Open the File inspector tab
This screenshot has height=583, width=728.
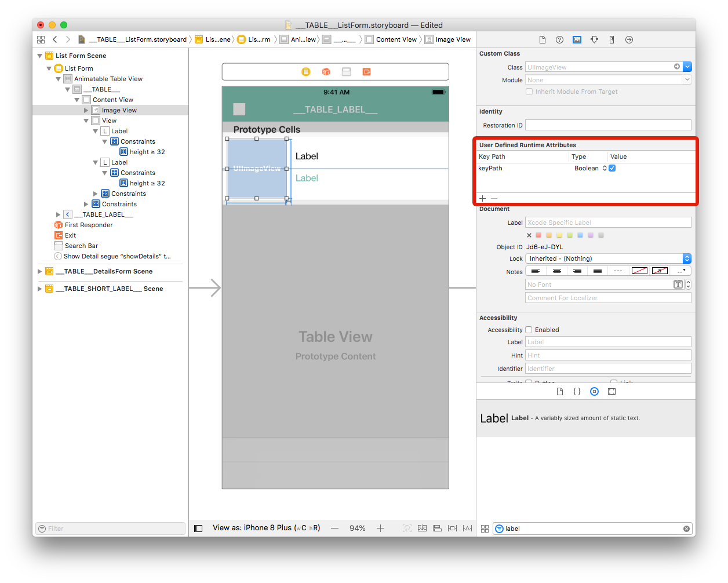click(x=543, y=40)
